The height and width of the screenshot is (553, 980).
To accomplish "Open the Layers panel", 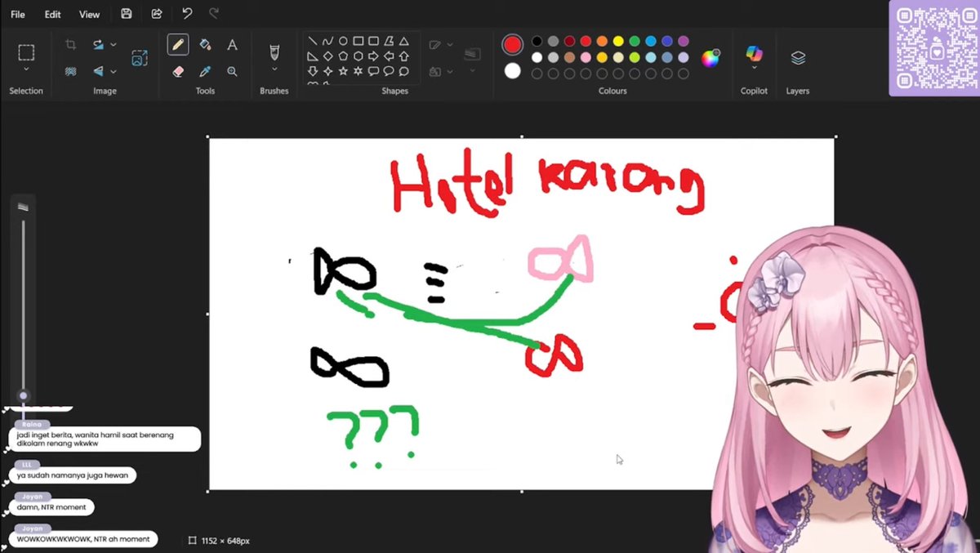I will point(798,57).
